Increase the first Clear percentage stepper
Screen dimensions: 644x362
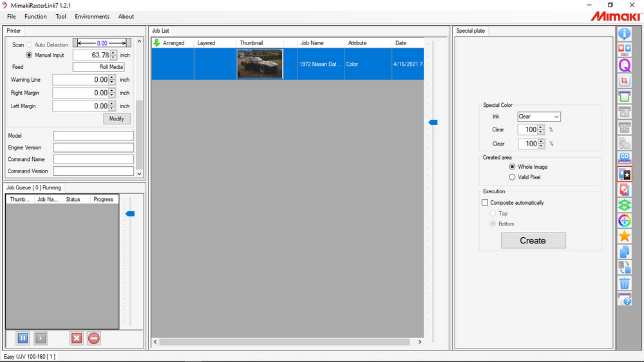click(x=541, y=127)
